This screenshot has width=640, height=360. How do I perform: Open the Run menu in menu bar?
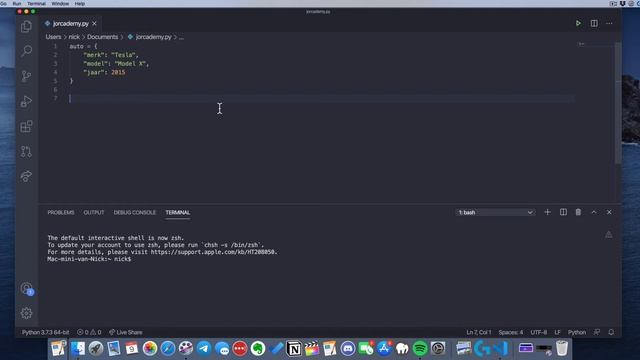(17, 3)
